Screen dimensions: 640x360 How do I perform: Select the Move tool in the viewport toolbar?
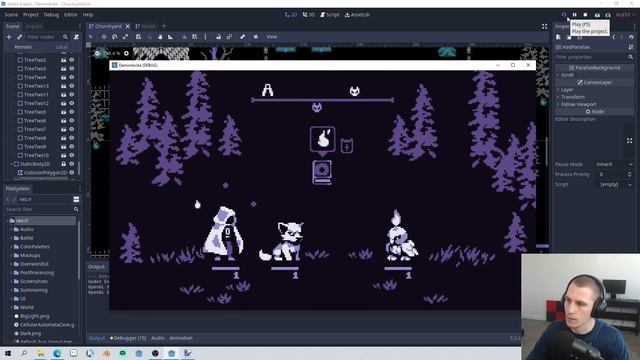104,37
